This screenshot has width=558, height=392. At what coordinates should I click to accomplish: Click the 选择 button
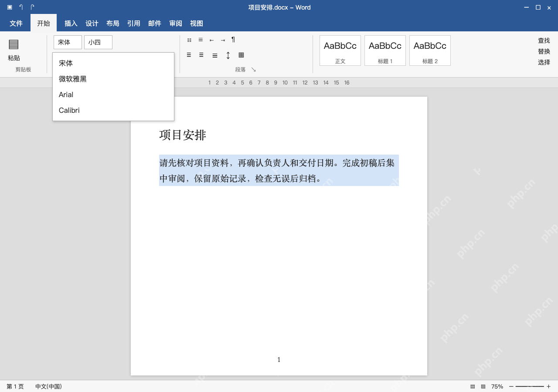pyautogui.click(x=544, y=62)
